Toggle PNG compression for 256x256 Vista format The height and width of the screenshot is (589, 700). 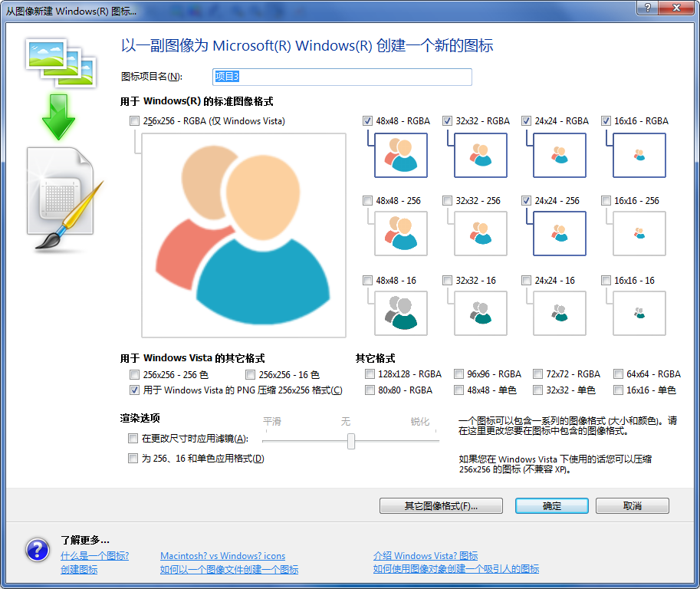click(x=135, y=390)
